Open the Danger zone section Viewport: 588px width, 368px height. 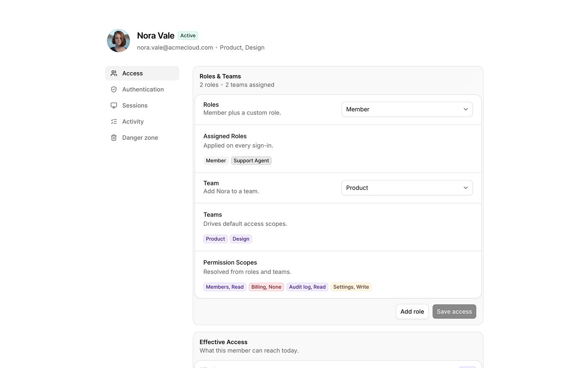tap(142, 138)
